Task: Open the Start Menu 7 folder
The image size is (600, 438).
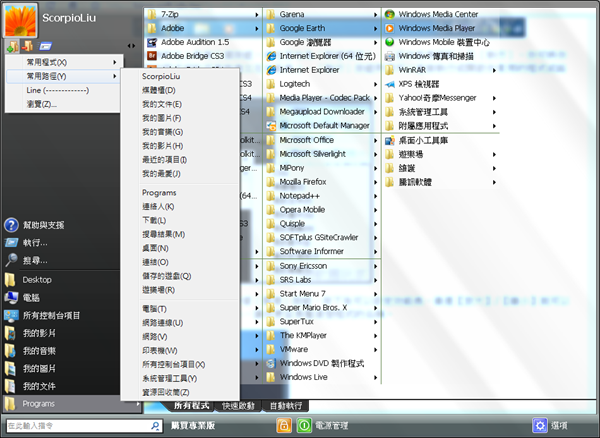Action: [322, 294]
